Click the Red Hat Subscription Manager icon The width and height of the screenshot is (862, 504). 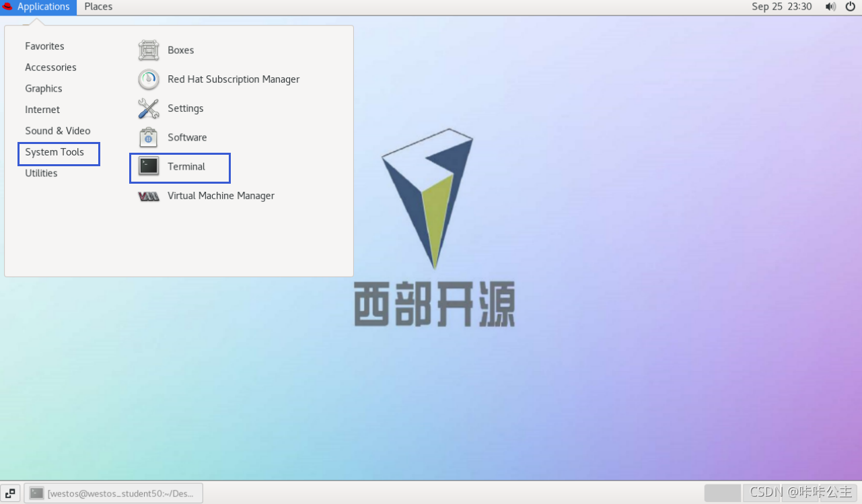point(149,79)
